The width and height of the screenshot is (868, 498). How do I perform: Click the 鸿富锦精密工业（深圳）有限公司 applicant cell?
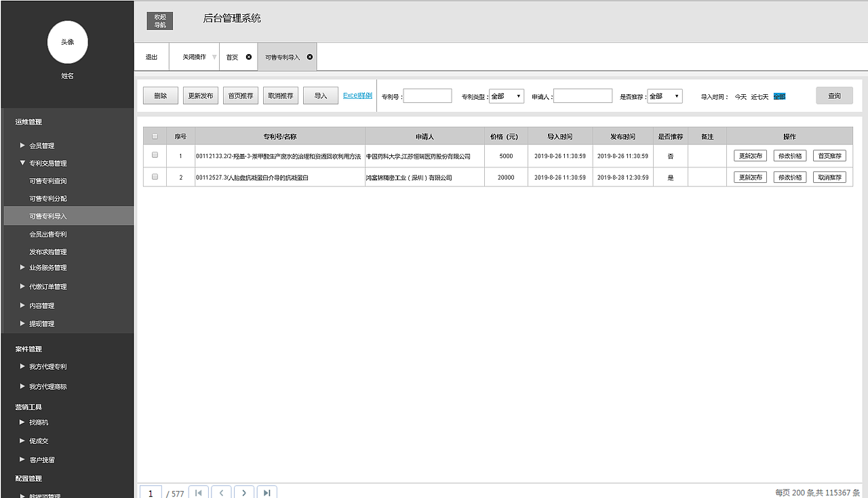pyautogui.click(x=425, y=178)
